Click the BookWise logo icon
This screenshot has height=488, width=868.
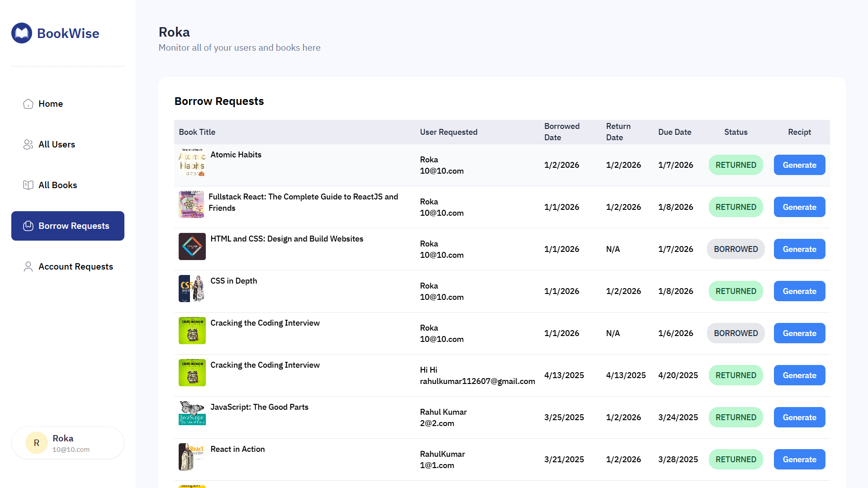(21, 33)
